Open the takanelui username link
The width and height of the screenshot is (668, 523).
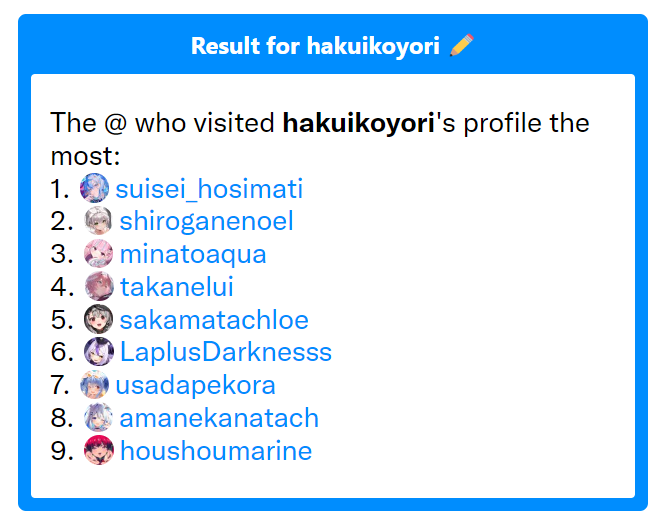click(177, 287)
